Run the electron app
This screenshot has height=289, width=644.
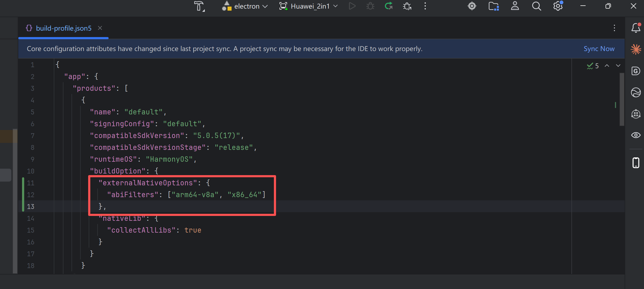352,6
